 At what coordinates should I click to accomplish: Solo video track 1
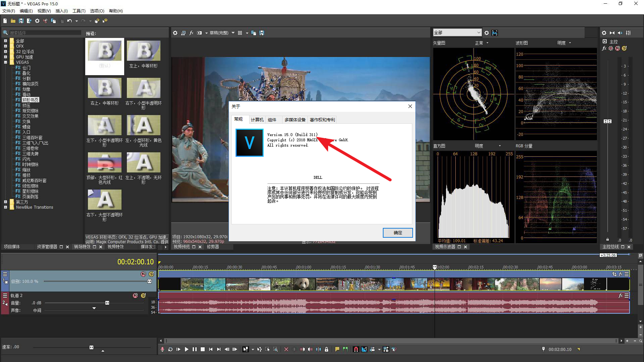tap(151, 274)
